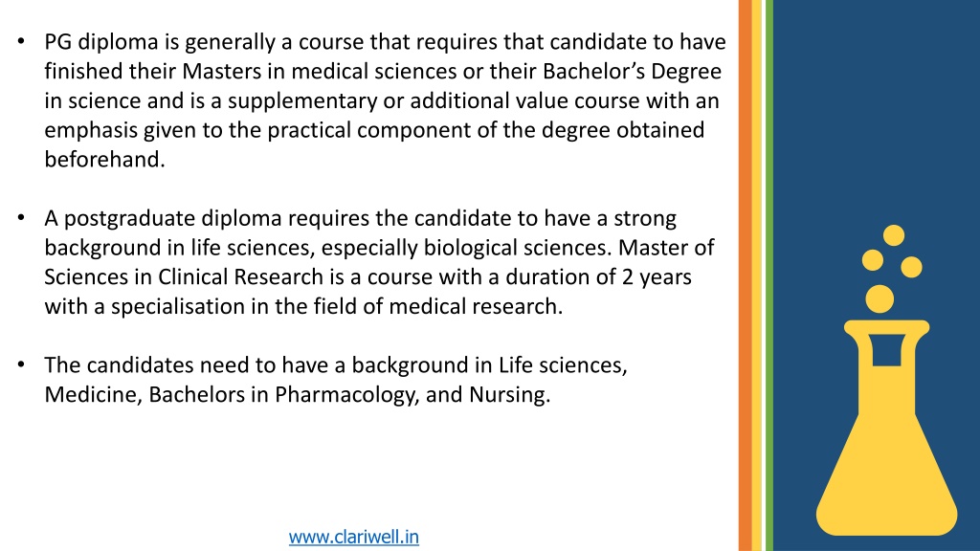Click the yellow vertical stripe
Viewport: 980px width, 551px height.
(758, 275)
